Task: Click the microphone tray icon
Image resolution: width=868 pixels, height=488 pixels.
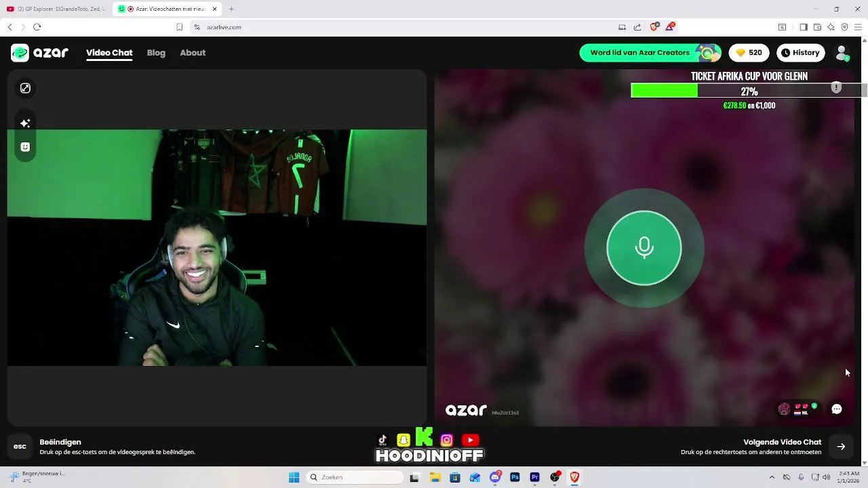Action: click(801, 477)
